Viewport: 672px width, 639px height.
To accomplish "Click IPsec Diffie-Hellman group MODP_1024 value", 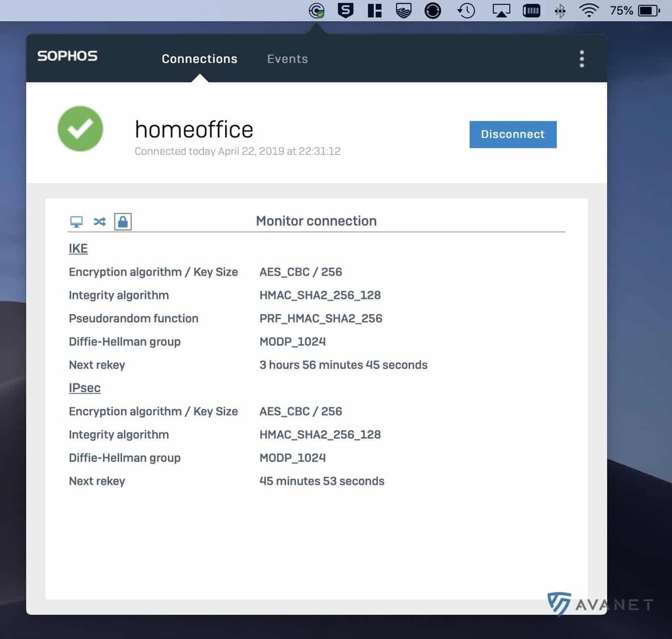I will click(293, 458).
